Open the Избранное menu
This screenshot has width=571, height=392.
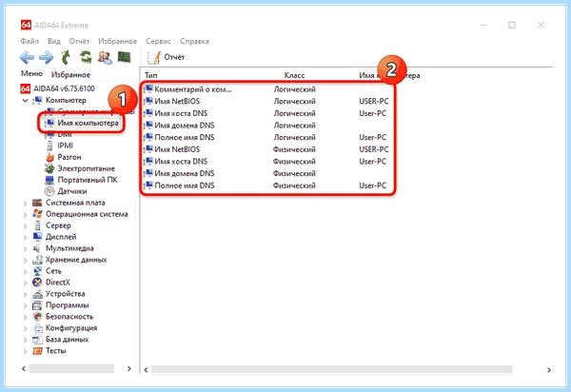pos(118,41)
